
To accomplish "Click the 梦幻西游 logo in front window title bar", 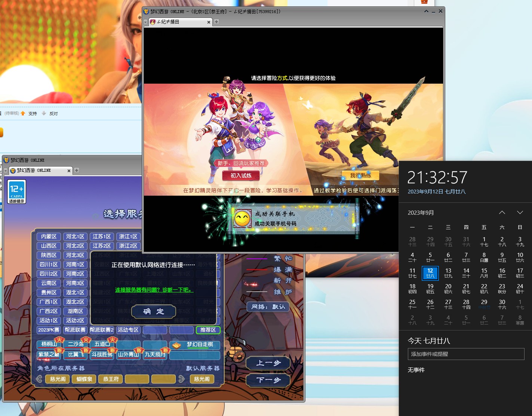I will 147,12.
